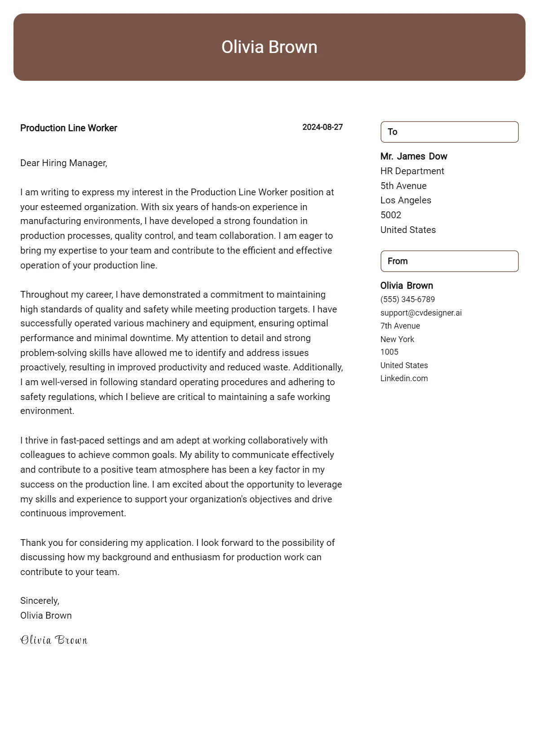
Task: Click the cursive Olivia Brown signature
Action: coord(54,640)
